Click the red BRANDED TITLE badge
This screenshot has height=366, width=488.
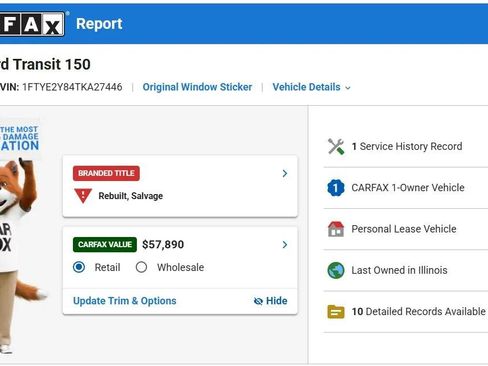click(106, 173)
